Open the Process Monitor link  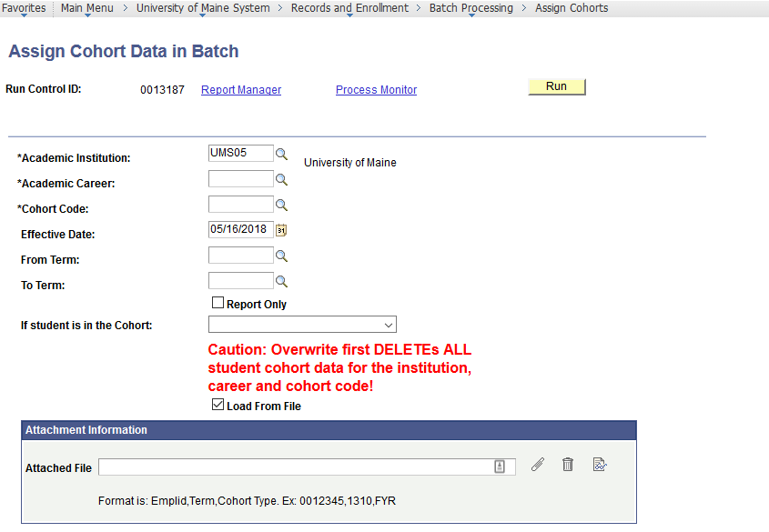tap(376, 90)
